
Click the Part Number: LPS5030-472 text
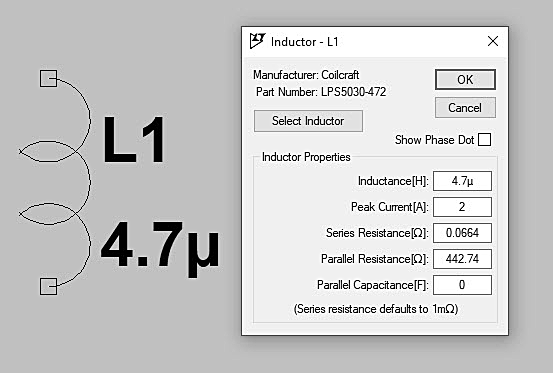pyautogui.click(x=321, y=92)
